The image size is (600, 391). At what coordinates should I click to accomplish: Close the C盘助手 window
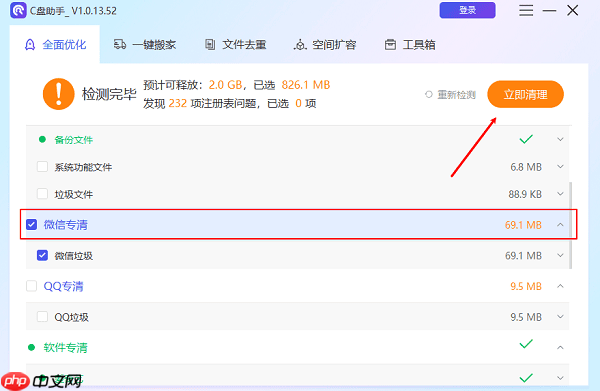pyautogui.click(x=572, y=10)
